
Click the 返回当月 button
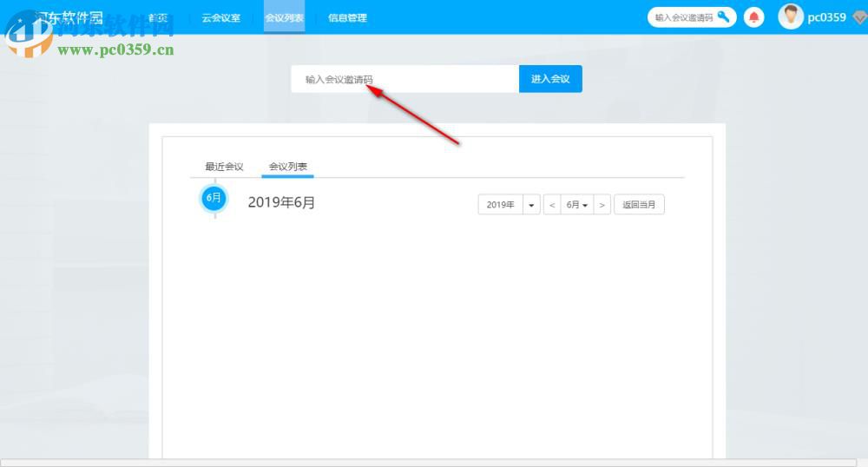639,205
